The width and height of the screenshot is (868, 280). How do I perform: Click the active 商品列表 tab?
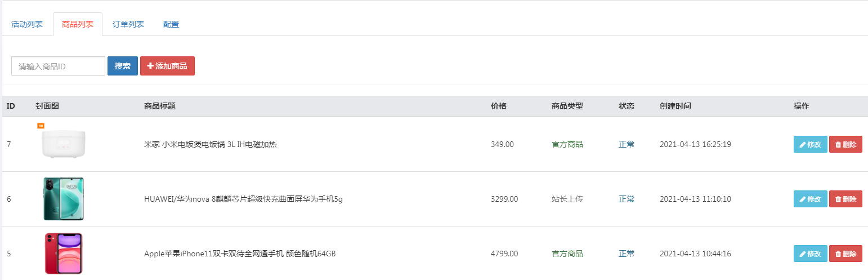point(78,24)
